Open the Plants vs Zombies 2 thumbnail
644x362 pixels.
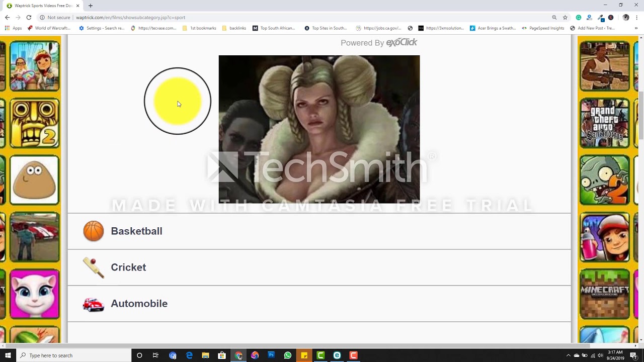pos(605,180)
